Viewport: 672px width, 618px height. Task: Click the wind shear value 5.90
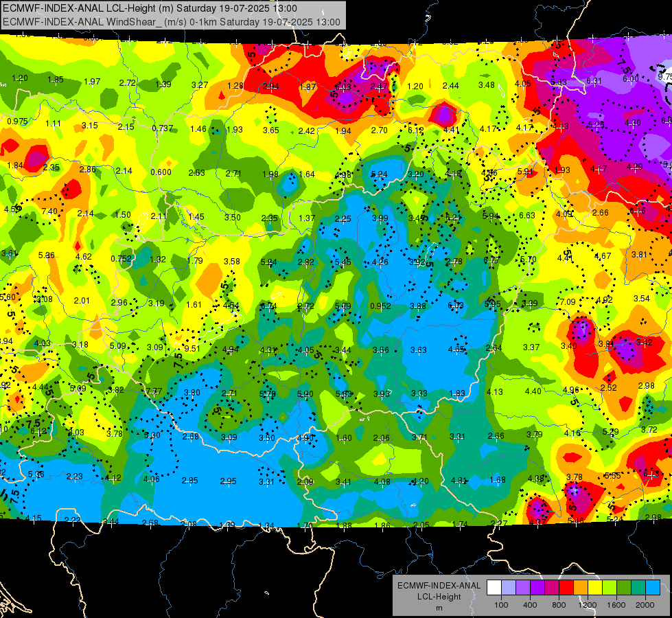[305, 393]
